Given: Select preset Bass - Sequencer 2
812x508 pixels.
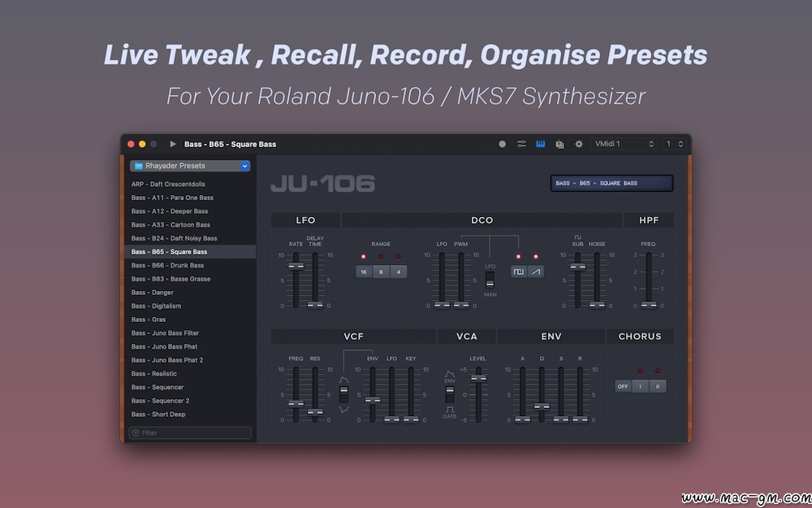Looking at the screenshot, I should point(190,401).
